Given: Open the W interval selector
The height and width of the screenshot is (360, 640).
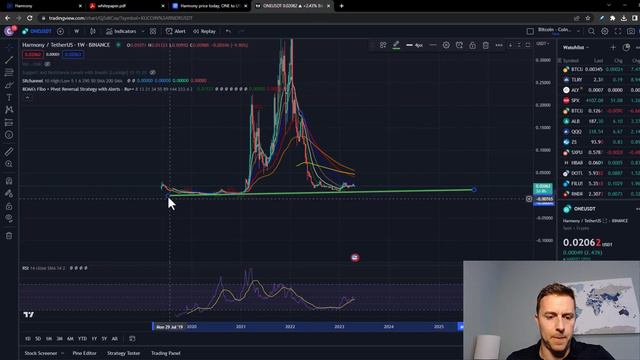Looking at the screenshot, I should (76, 31).
